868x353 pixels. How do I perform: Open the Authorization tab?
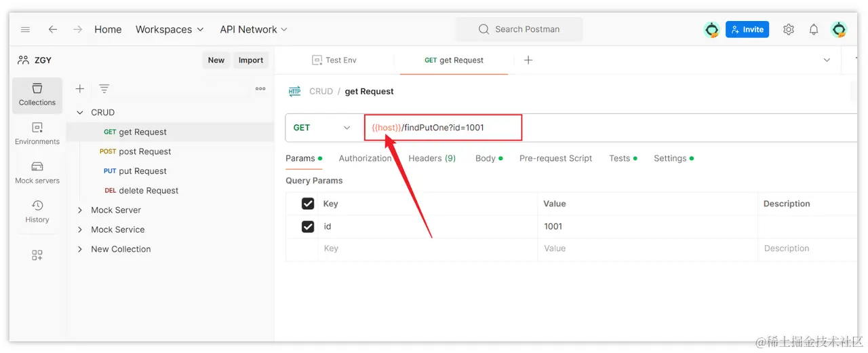pyautogui.click(x=365, y=158)
